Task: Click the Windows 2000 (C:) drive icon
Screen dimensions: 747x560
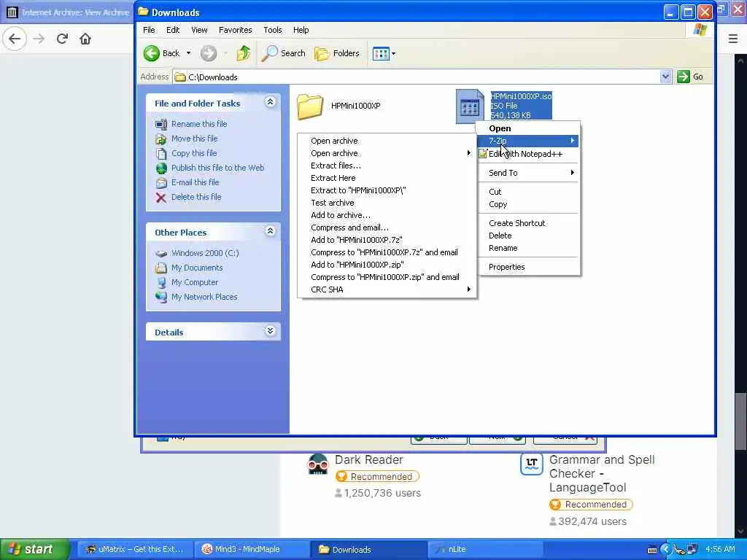Action: 161,253
